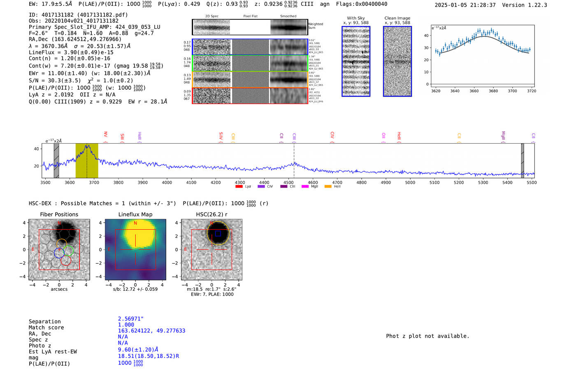Click the yellow highlighted emission region in spectrum
Viewport: 576px width, 392px height.
[87, 160]
